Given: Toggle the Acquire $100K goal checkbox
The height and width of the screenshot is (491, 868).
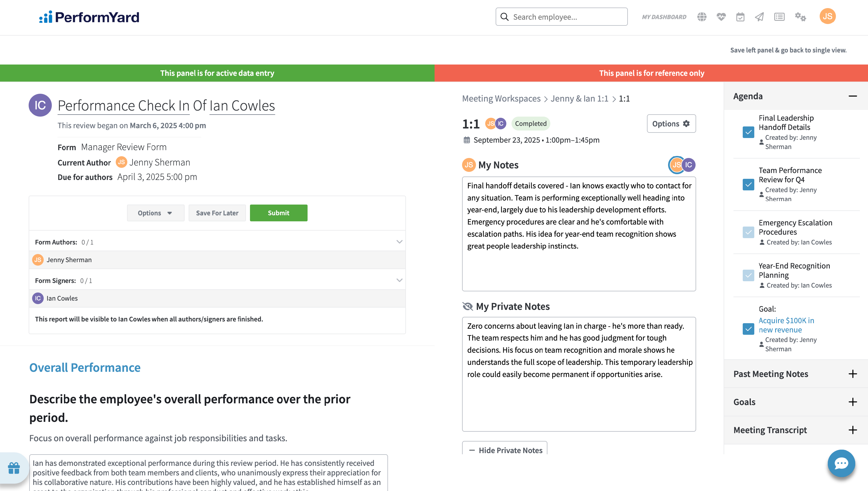Looking at the screenshot, I should pyautogui.click(x=748, y=329).
